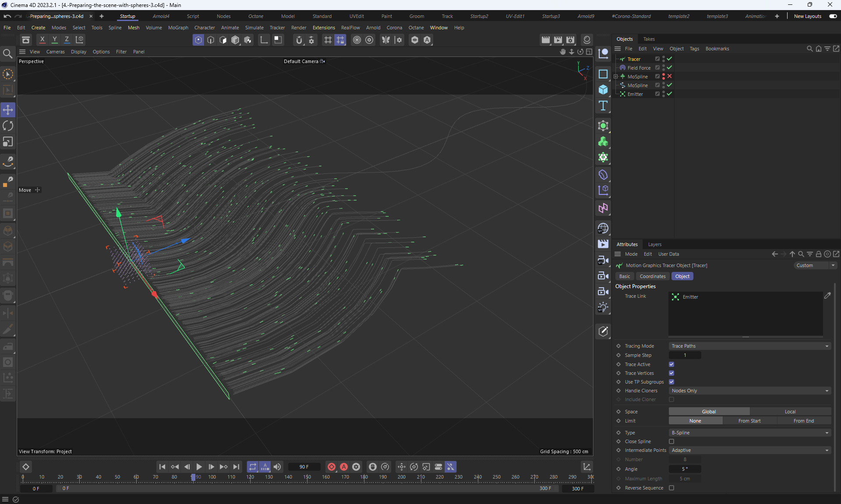841x504 pixels.
Task: Select the Move tool in left toolbar
Action: pos(8,110)
